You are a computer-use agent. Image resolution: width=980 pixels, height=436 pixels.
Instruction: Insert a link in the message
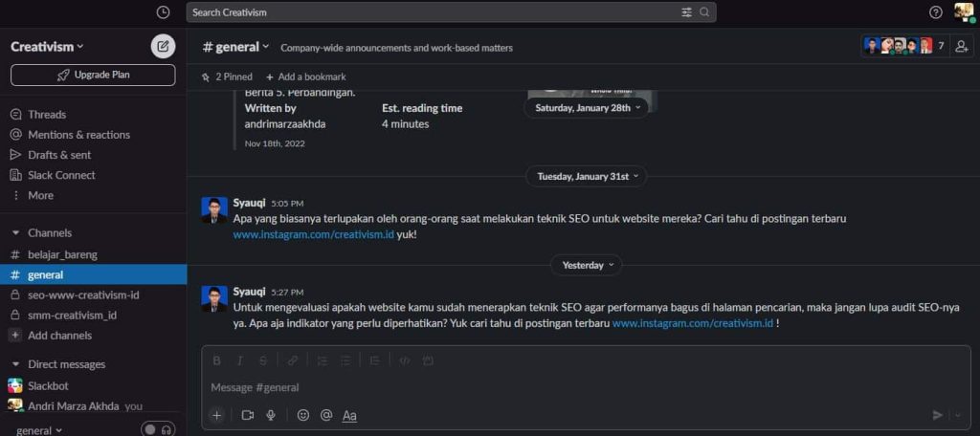(293, 360)
